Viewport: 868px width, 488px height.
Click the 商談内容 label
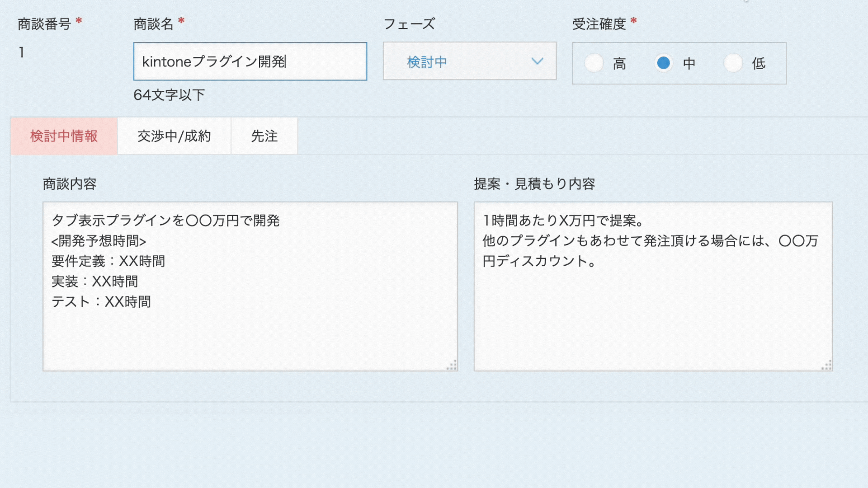(70, 184)
